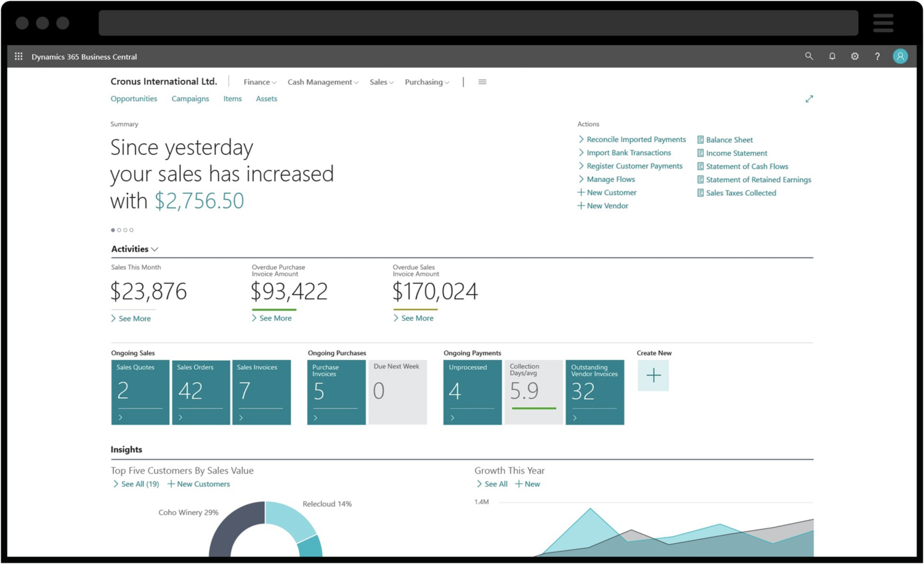Click the help question mark icon

point(877,56)
